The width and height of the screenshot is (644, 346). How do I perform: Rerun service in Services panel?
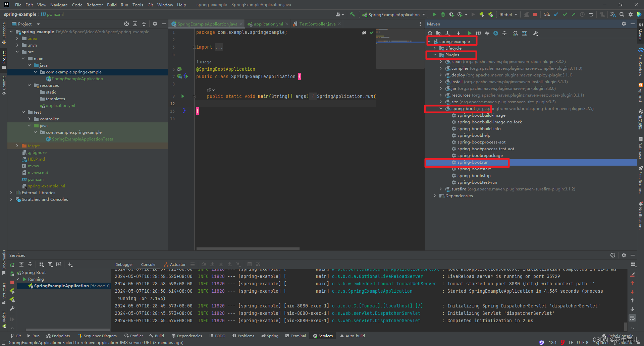(12, 265)
